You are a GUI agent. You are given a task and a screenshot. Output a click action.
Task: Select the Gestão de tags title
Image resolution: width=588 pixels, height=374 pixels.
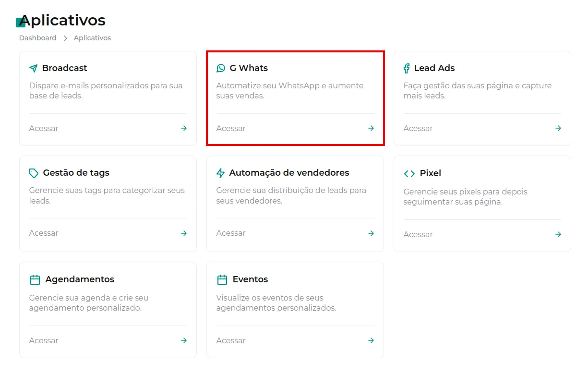click(76, 173)
